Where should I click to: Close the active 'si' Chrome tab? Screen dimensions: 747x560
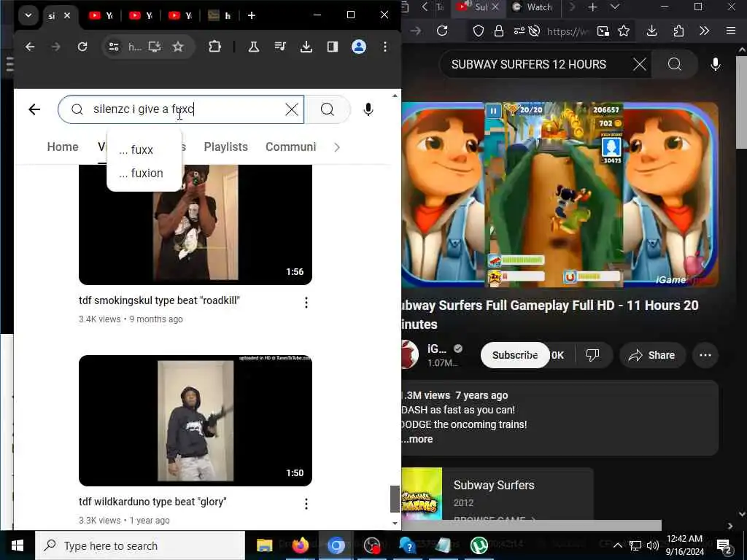point(67,15)
